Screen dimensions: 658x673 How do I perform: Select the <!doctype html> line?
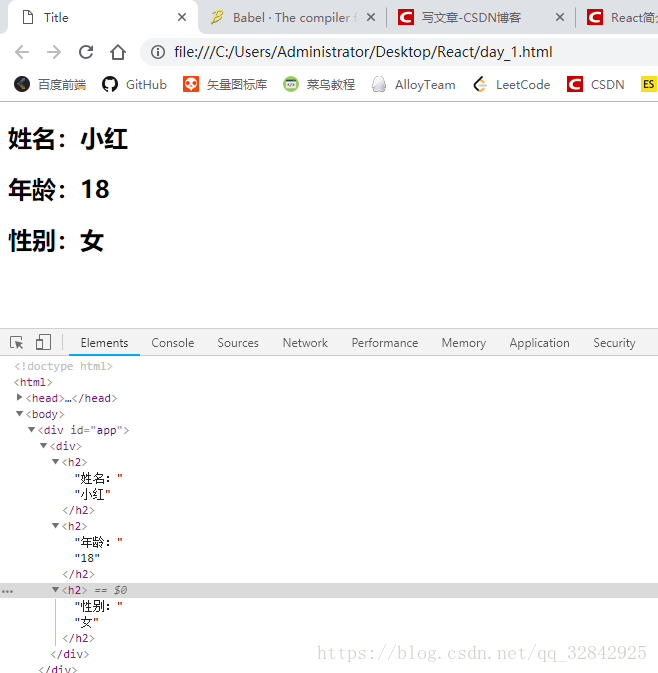(x=63, y=366)
